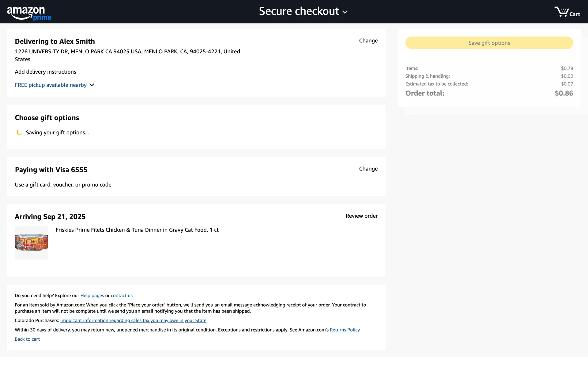This screenshot has height=368, width=588.
Task: Go Back to cart
Action: click(x=27, y=339)
